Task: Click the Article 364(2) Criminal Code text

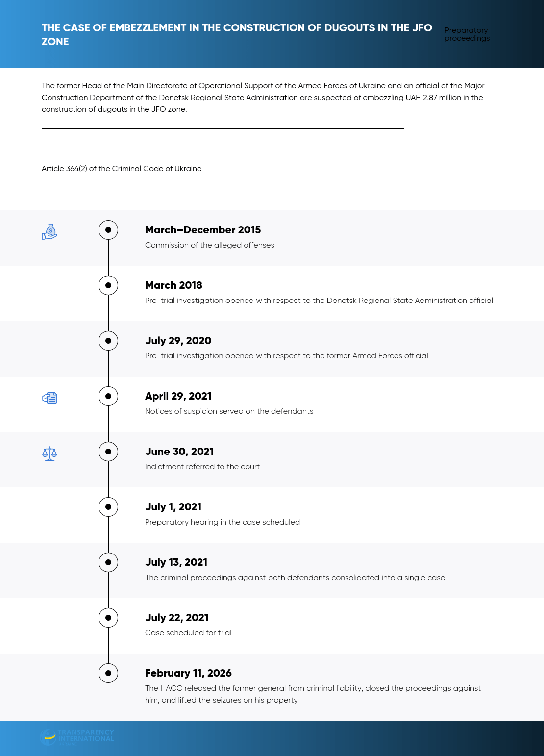Action: [122, 169]
